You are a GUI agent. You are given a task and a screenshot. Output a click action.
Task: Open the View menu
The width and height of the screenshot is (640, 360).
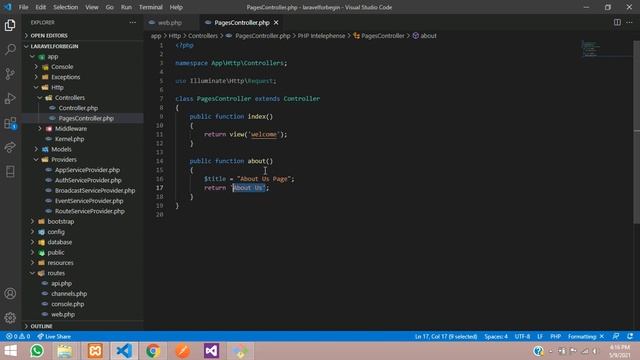coord(92,7)
